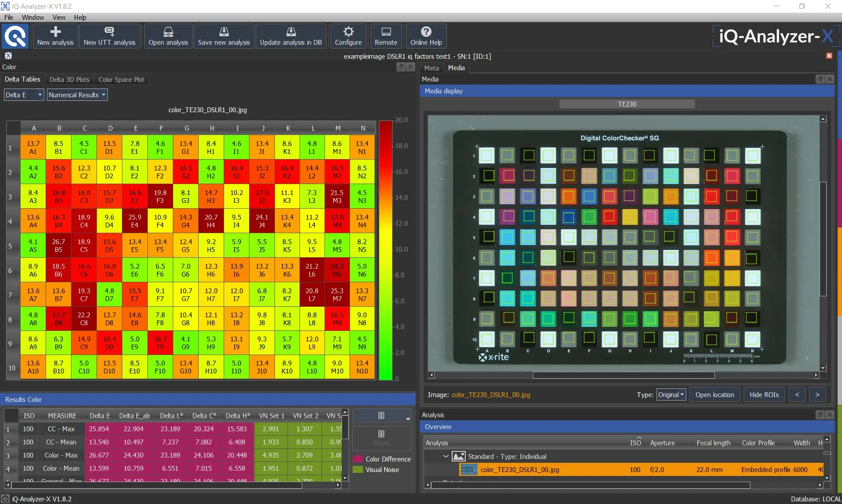842x504 pixels.
Task: Close the Analysis panel
Action: [830, 415]
